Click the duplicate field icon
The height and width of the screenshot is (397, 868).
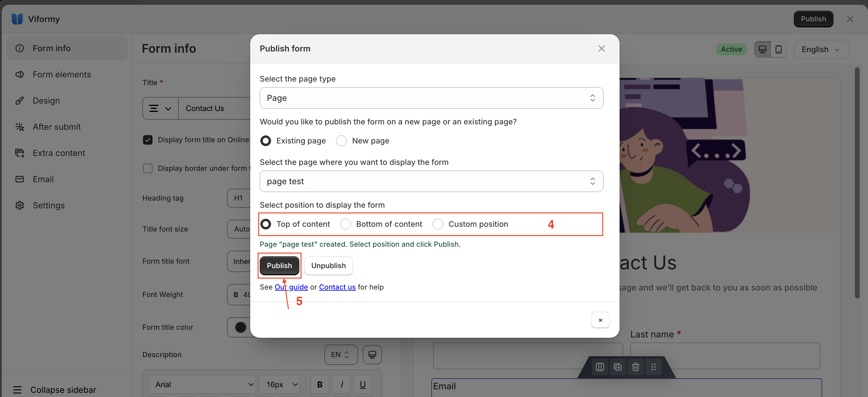(618, 367)
